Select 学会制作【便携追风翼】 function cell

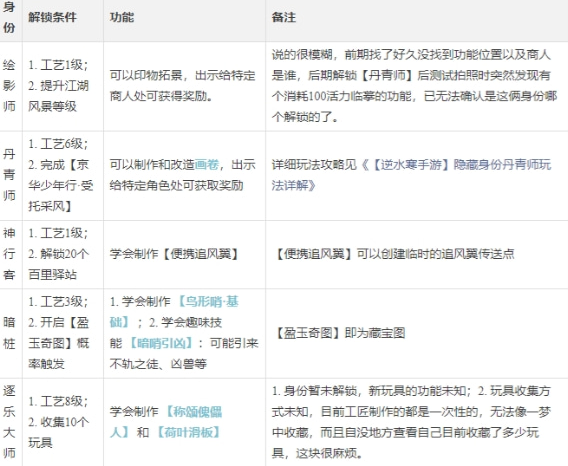click(184, 254)
